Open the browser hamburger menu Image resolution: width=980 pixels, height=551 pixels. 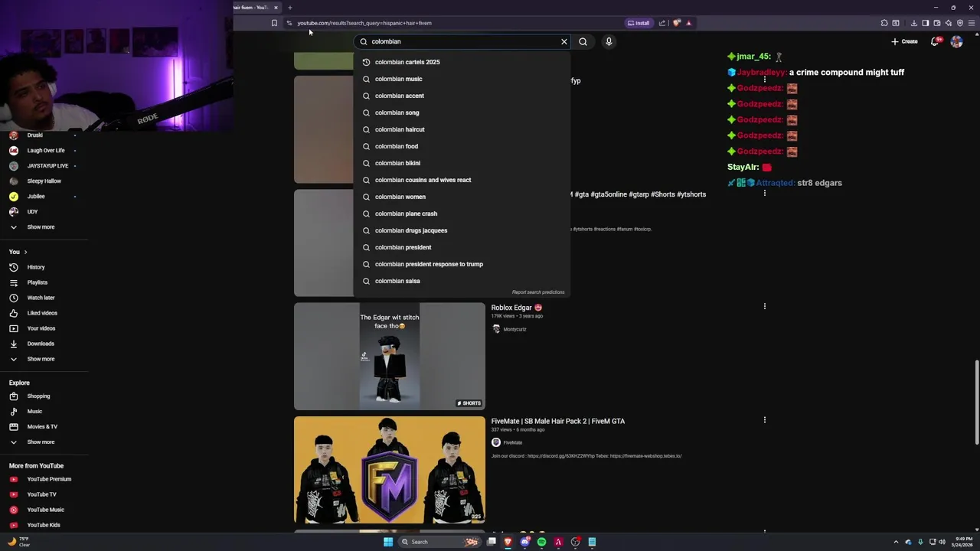972,23
